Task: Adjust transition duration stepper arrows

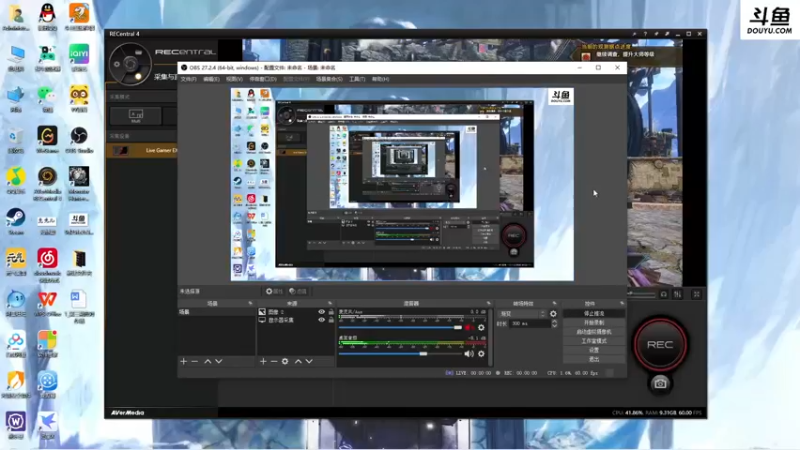Action: click(554, 323)
